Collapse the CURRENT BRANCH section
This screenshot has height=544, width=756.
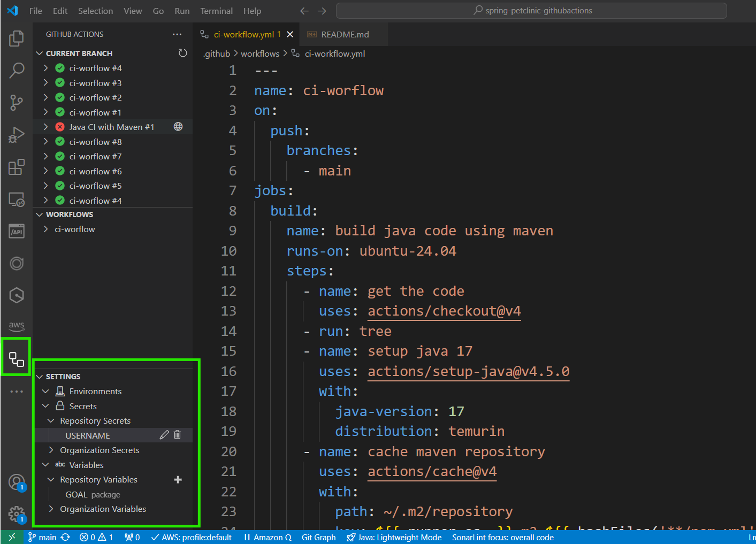tap(39, 53)
